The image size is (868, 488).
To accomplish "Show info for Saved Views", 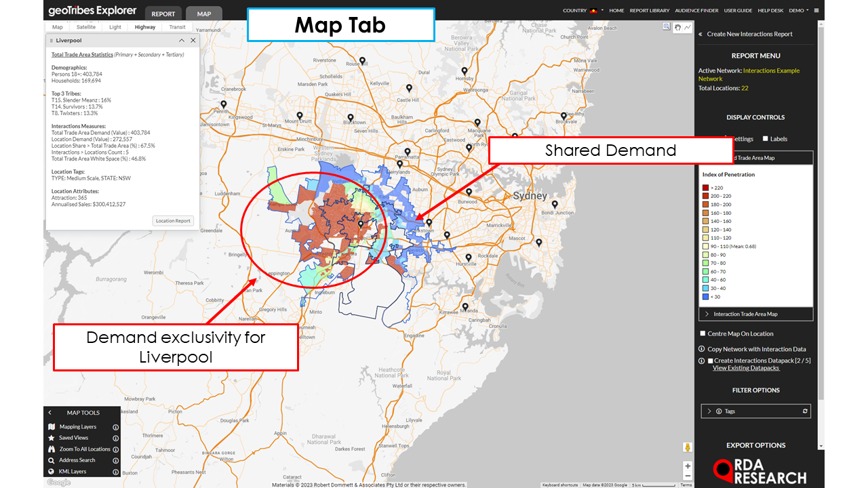I will (115, 438).
